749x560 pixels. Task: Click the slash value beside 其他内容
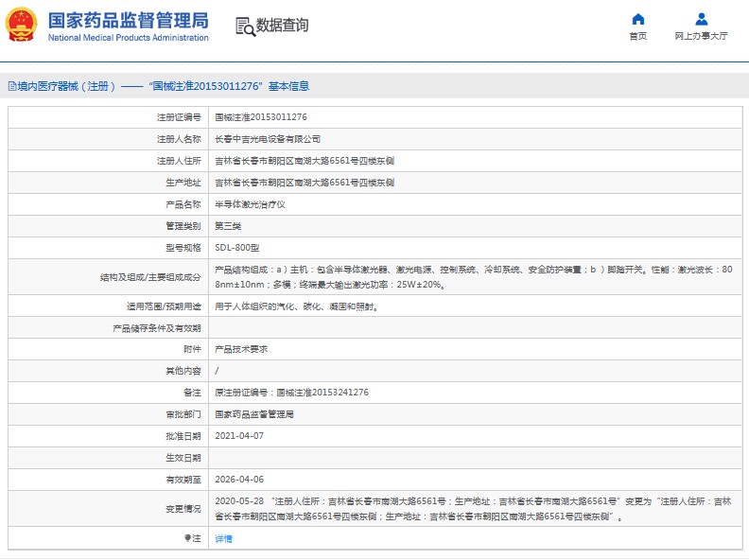pyautogui.click(x=217, y=371)
